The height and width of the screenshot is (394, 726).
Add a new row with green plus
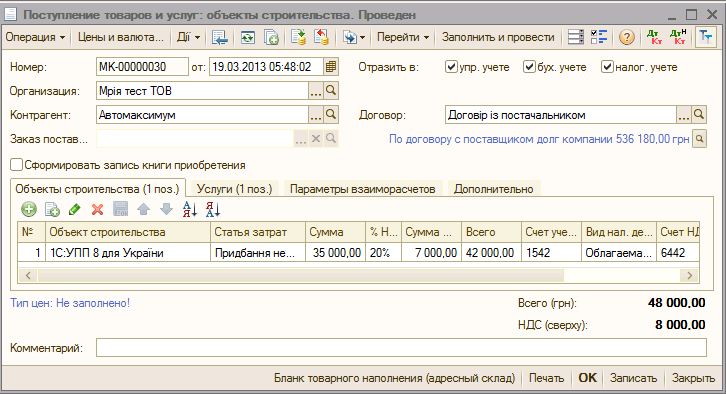pos(29,209)
